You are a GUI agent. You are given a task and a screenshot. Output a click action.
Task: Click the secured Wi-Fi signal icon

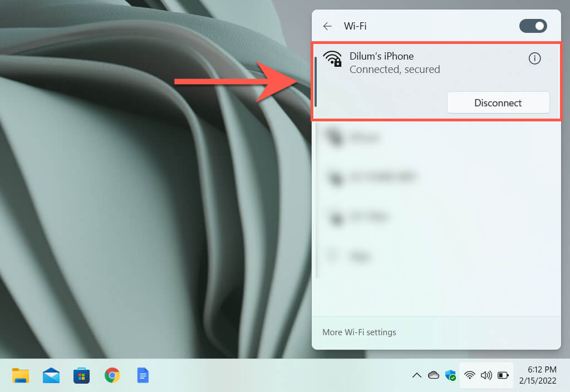332,59
